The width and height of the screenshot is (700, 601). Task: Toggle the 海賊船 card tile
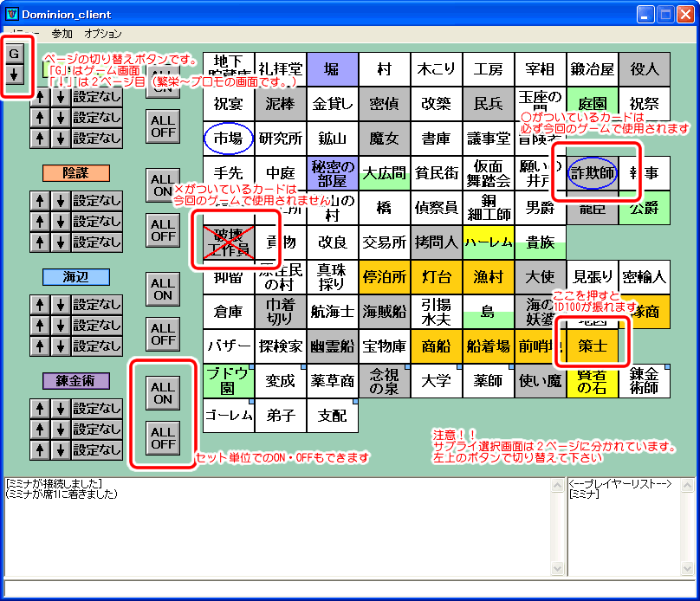[384, 312]
